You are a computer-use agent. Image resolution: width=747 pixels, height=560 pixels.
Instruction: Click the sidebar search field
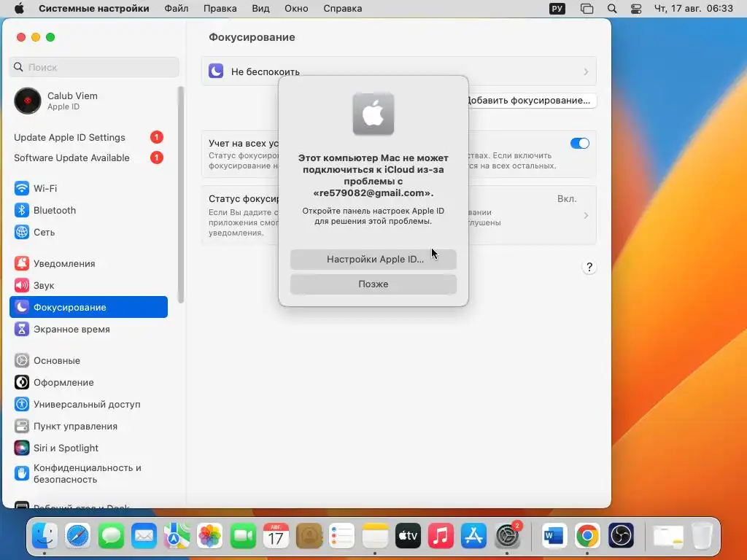[x=94, y=67]
